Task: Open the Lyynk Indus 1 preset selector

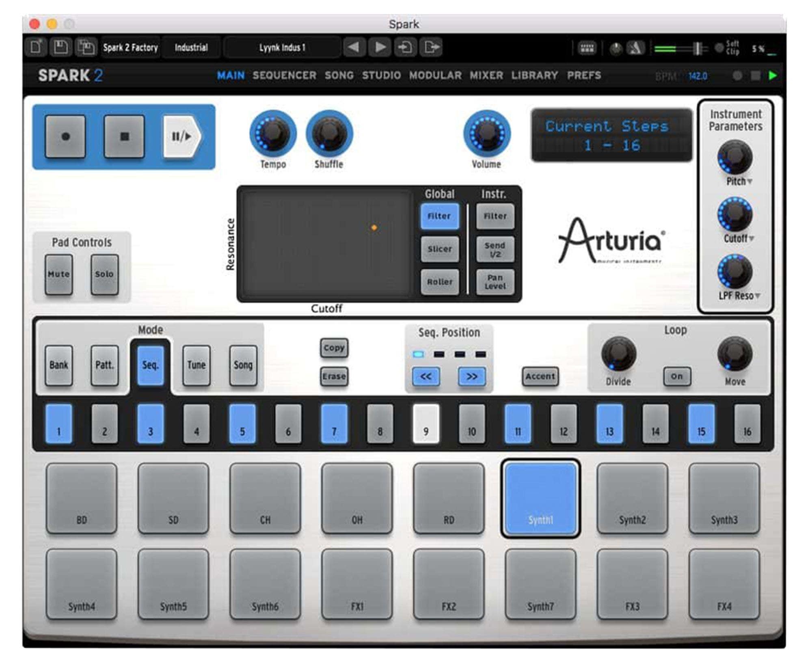Action: [282, 48]
